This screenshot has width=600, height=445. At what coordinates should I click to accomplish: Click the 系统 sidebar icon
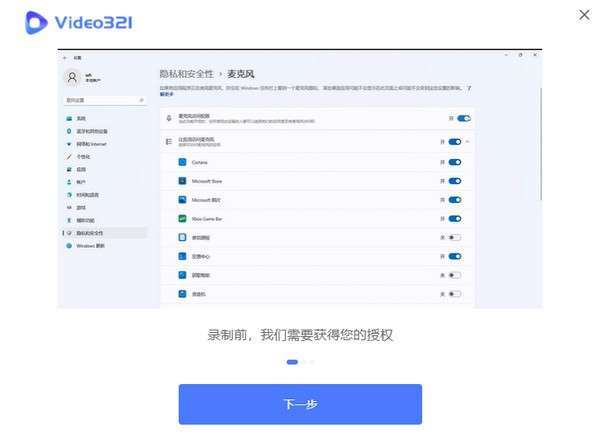point(69,118)
